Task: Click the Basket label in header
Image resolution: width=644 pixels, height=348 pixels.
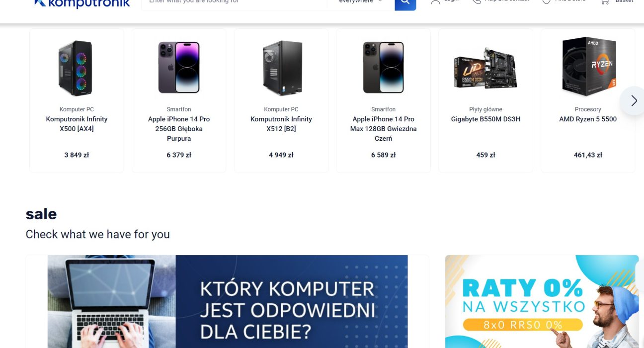Action: tap(624, 1)
